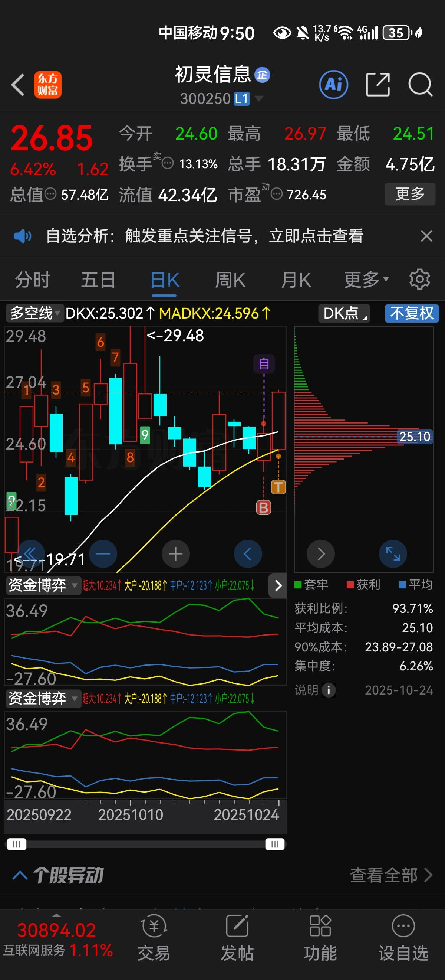Open 发帖 post icon
This screenshot has height=980, width=445.
point(237,938)
